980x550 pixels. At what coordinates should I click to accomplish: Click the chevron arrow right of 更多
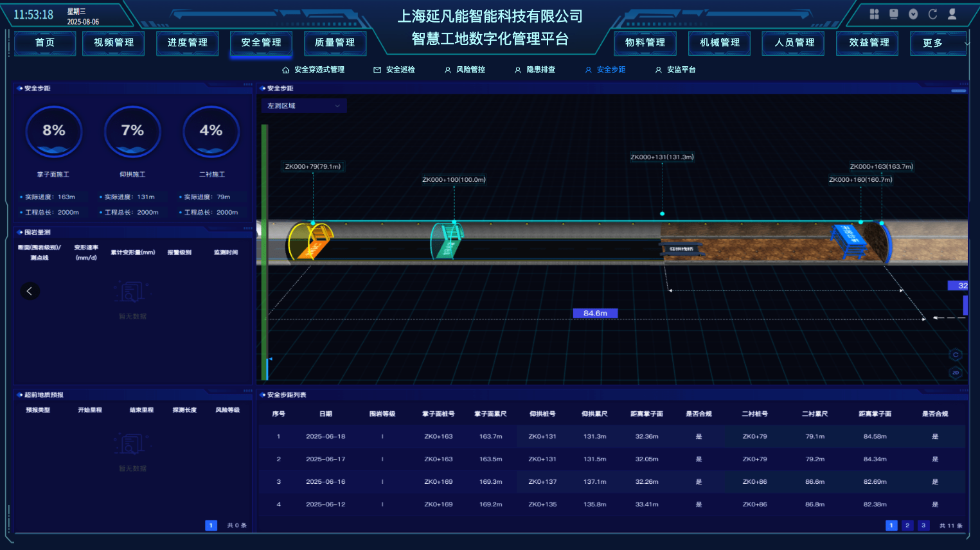(x=967, y=43)
